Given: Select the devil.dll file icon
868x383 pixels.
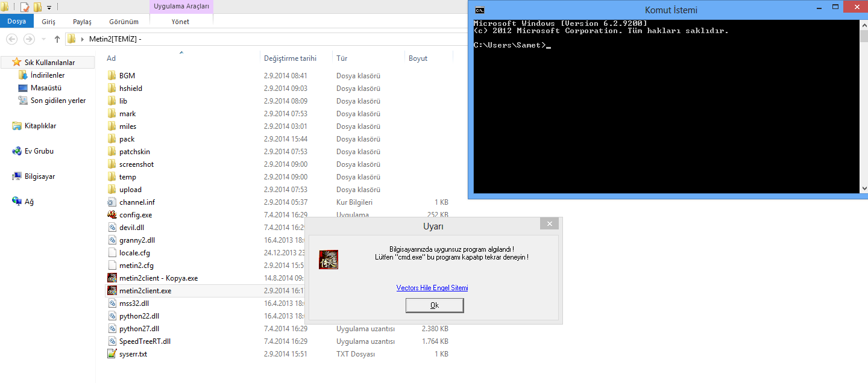Looking at the screenshot, I should (112, 227).
